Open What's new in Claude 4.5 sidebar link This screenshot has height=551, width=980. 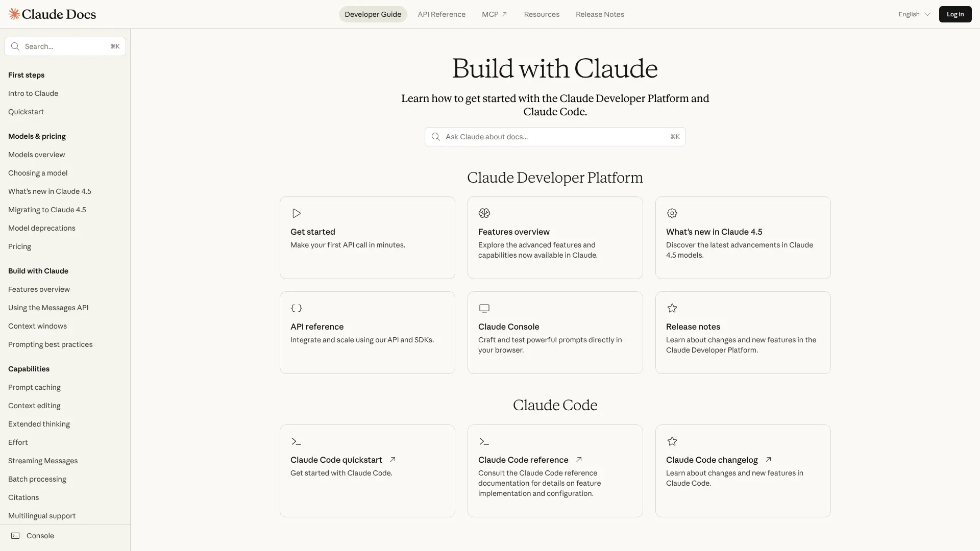50,191
